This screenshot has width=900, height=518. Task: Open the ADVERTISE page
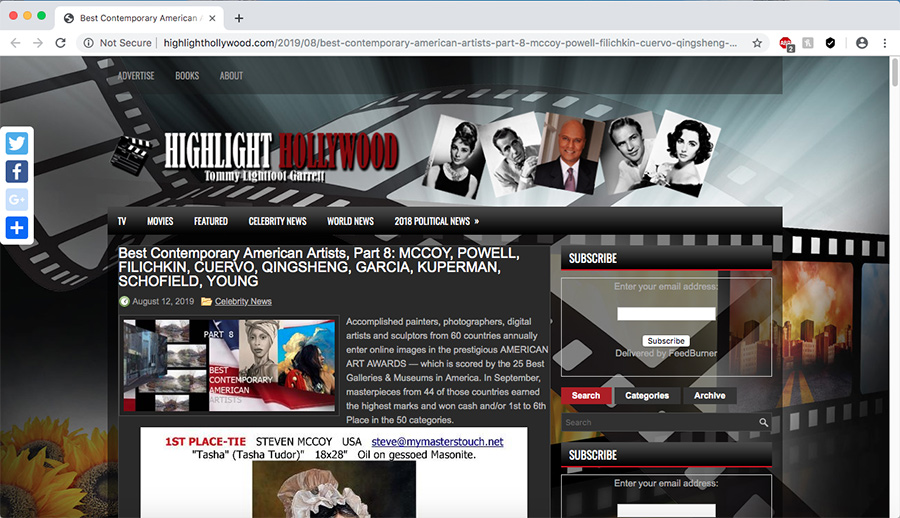(x=136, y=76)
